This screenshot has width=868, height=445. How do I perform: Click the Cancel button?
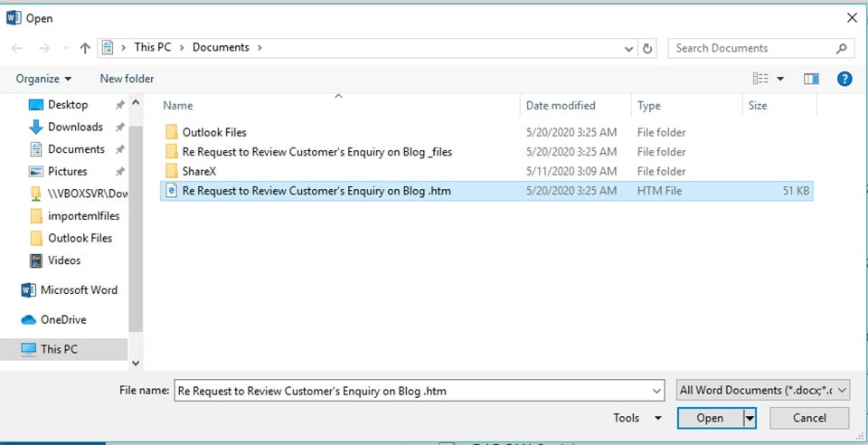[809, 419]
